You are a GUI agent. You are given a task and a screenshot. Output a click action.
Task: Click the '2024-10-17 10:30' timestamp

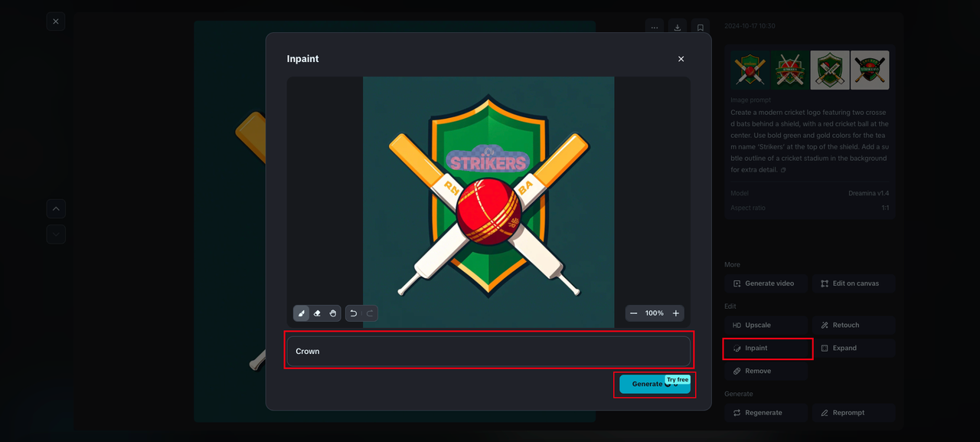tap(750, 26)
